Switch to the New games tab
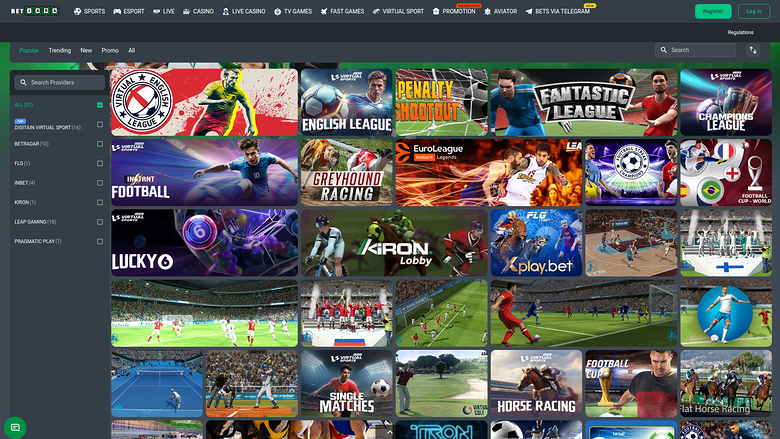Screen dimensions: 780x439 click(x=86, y=50)
